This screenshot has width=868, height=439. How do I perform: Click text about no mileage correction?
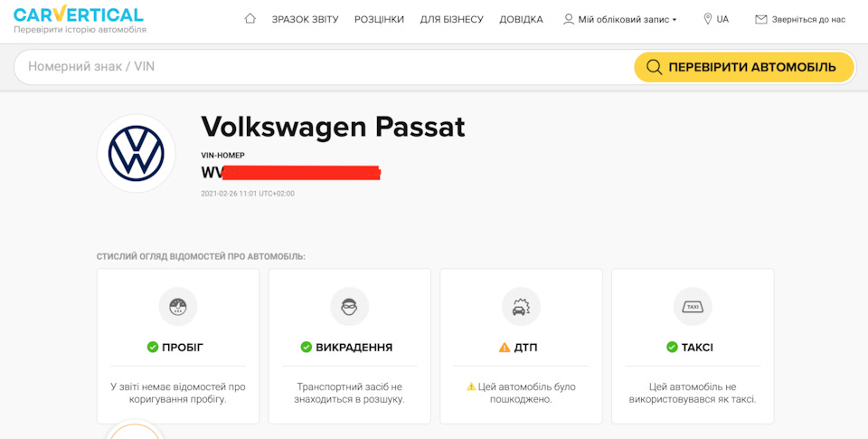pos(178,393)
